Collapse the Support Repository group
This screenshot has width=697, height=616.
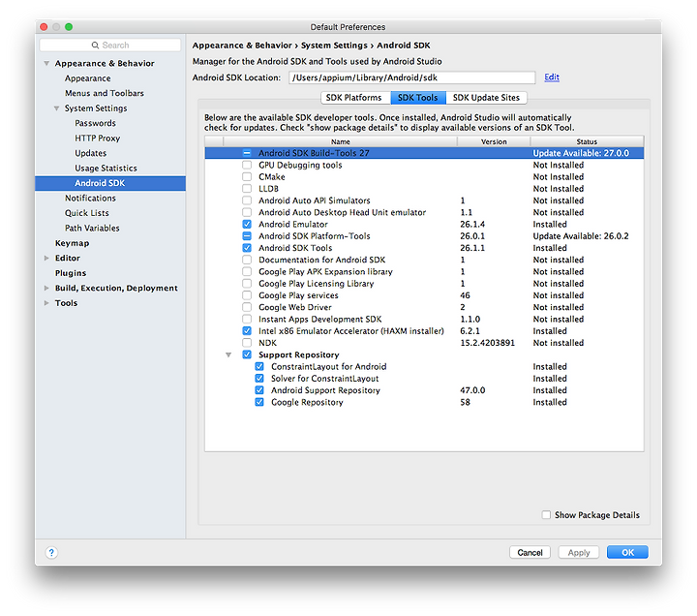(x=228, y=354)
